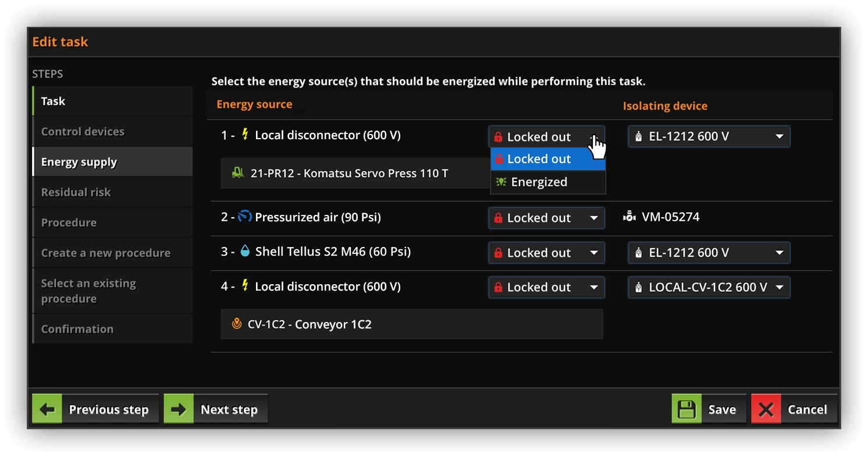This screenshot has height=456, width=868.
Task: Choose the Energized option in open list
Action: (548, 182)
